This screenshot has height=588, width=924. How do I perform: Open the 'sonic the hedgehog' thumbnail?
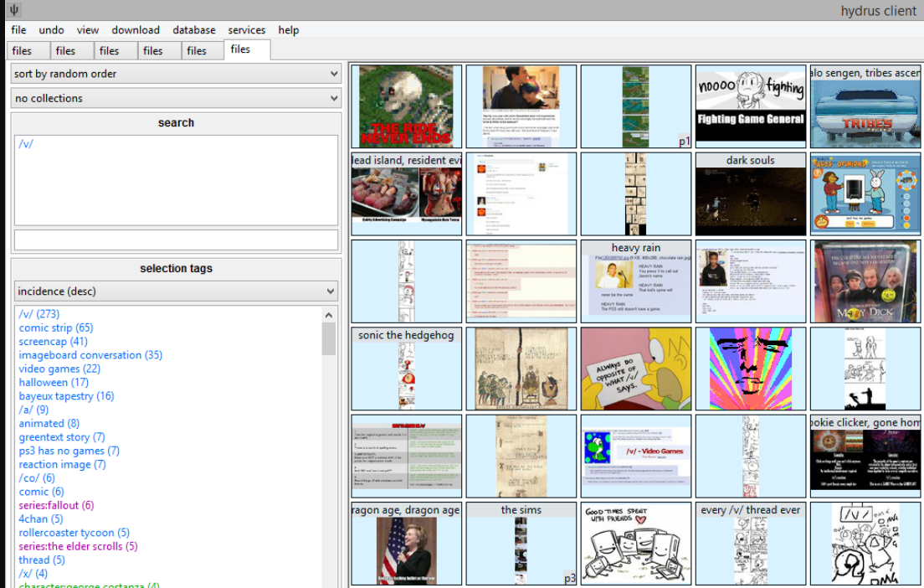tap(406, 369)
